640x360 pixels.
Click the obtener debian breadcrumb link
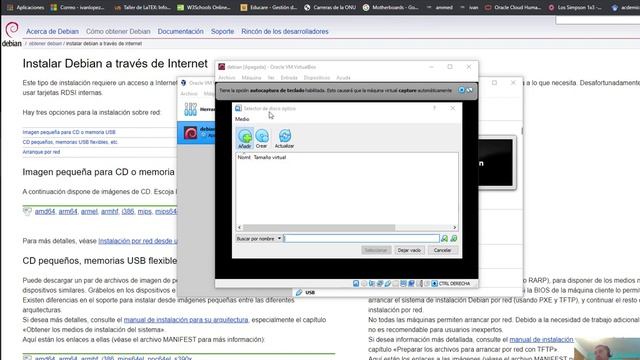click(45, 44)
